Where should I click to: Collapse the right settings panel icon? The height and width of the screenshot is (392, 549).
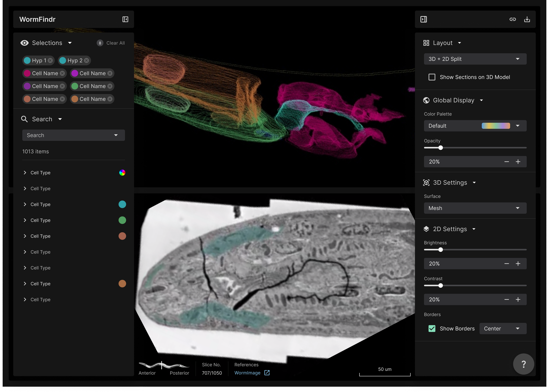click(x=424, y=19)
